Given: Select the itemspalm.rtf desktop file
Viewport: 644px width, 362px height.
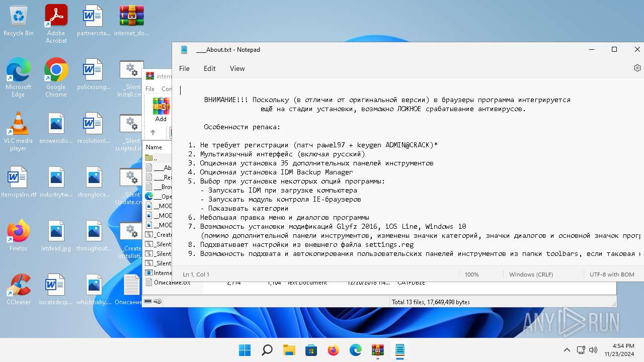Looking at the screenshot, I should [19, 182].
